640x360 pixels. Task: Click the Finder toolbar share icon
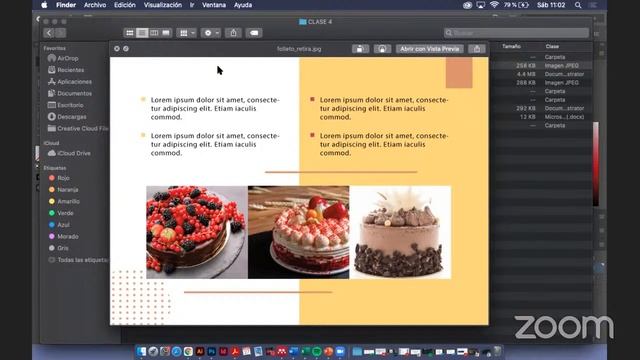[233, 33]
